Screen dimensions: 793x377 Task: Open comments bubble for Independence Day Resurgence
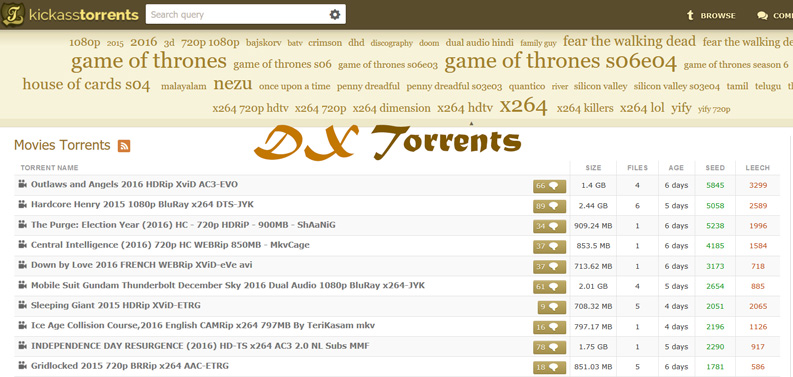pos(549,347)
